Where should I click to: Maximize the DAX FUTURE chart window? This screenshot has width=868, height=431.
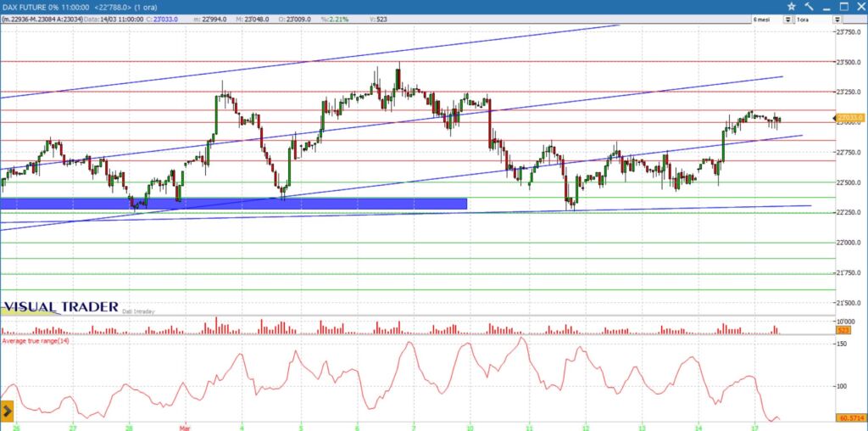click(x=843, y=7)
